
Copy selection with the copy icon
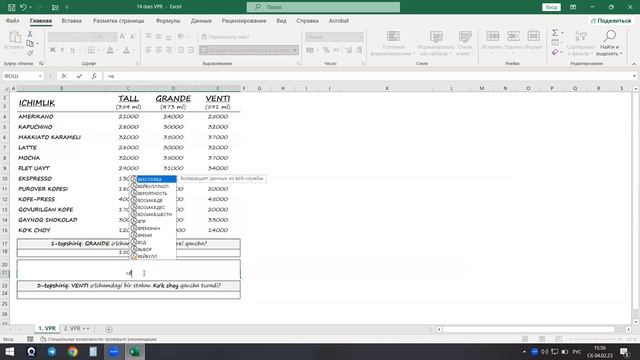point(30,43)
